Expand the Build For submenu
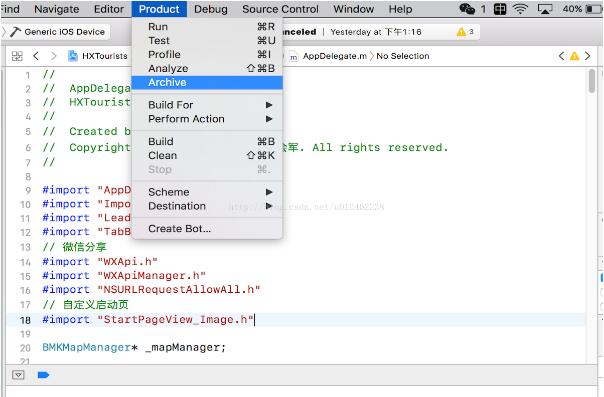Image resolution: width=604 pixels, height=397 pixels. (x=207, y=105)
